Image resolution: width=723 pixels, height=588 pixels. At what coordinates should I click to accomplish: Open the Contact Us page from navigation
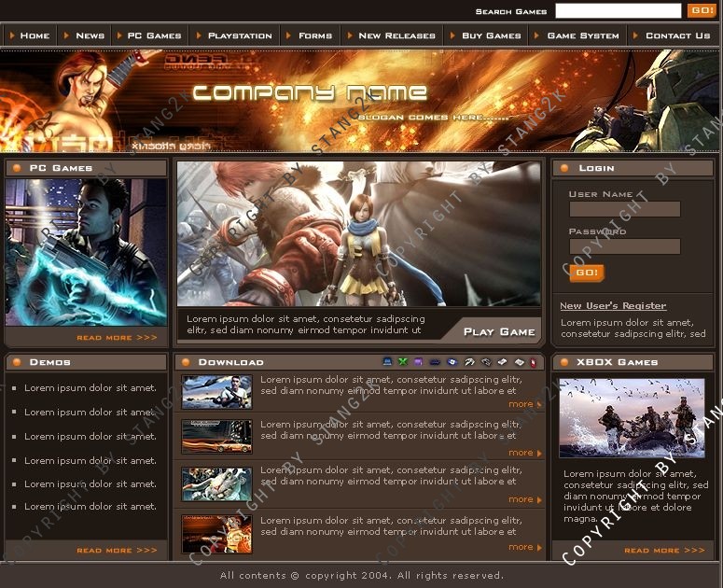[677, 35]
